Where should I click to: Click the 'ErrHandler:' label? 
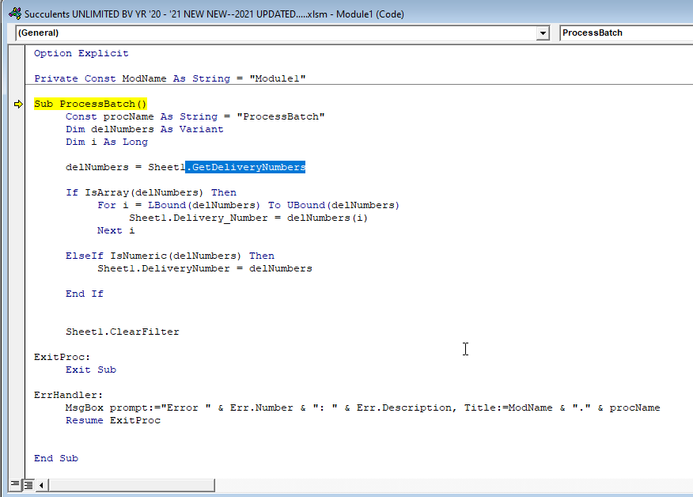point(68,395)
